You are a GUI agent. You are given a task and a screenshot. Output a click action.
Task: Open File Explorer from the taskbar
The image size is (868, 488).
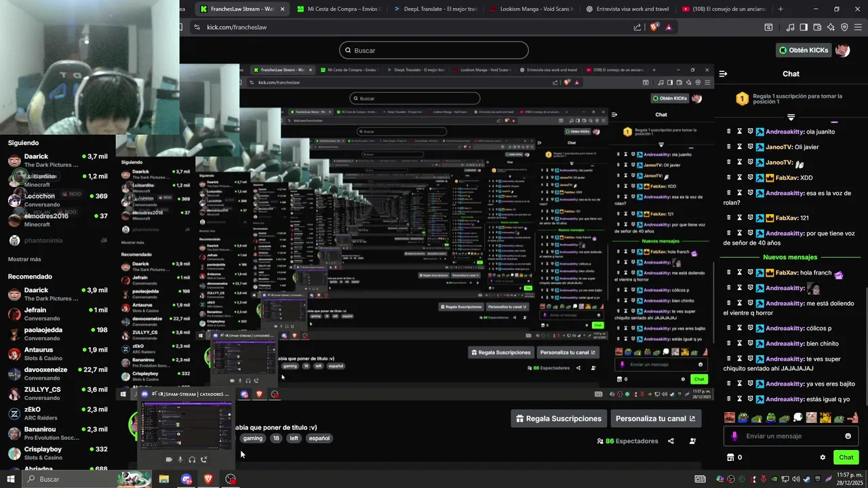(x=163, y=479)
